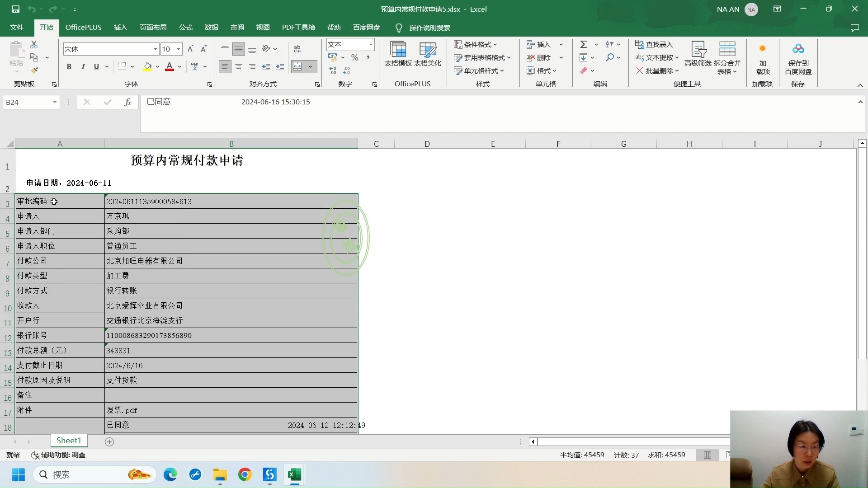Viewport: 868px width, 488px height.
Task: Toggle Underline formatting
Action: click(96, 66)
